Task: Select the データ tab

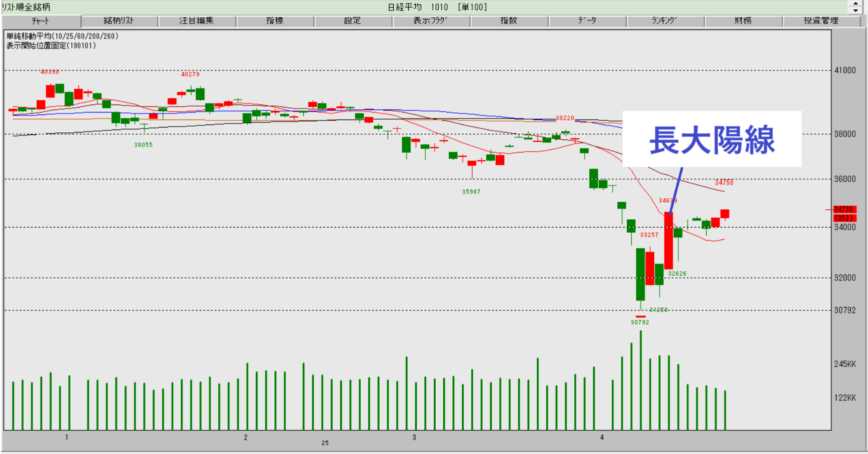Action: (587, 21)
